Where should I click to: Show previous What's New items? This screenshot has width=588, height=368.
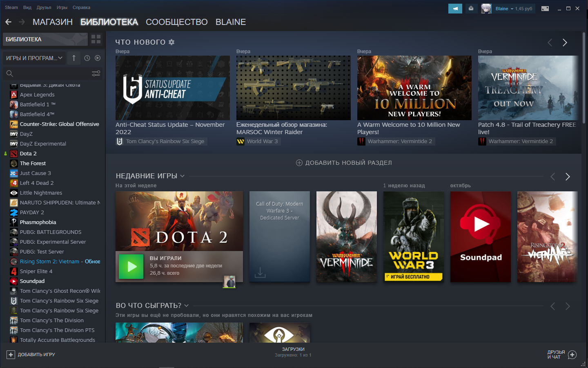coord(550,43)
